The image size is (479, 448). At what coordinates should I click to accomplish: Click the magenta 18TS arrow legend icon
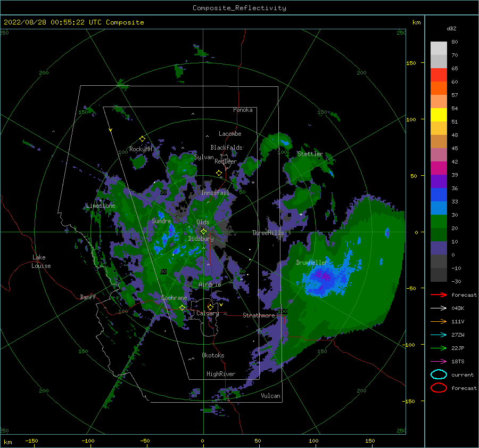[439, 362]
